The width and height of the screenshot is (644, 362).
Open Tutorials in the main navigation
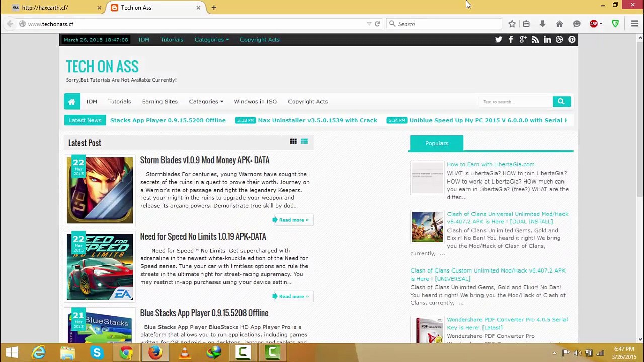point(119,102)
